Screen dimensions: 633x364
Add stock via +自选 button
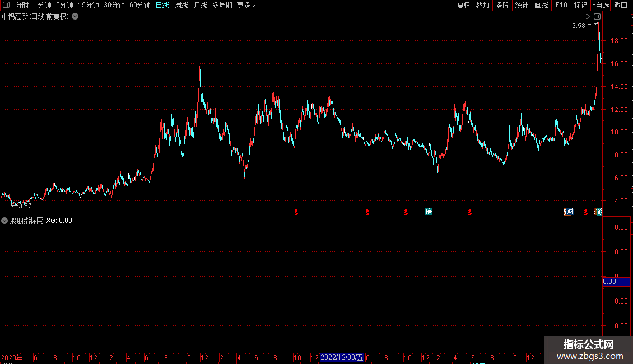click(601, 5)
